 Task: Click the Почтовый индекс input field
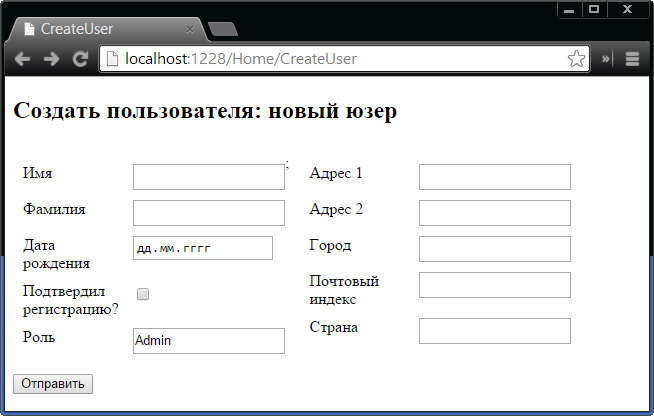click(495, 285)
